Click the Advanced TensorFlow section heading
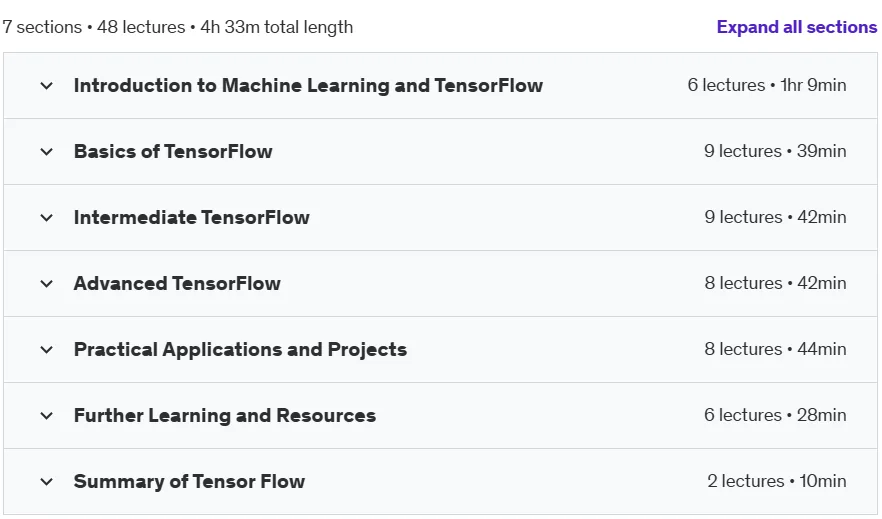 coord(177,283)
